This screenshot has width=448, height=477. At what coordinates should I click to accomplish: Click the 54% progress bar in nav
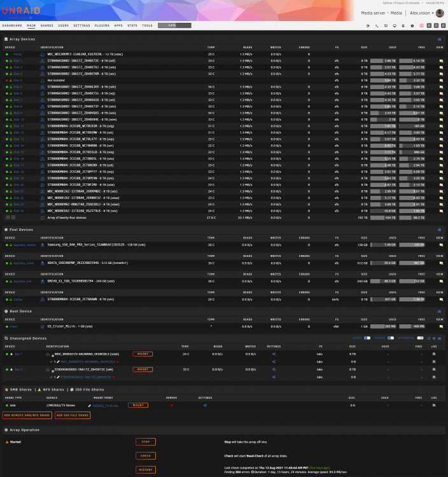pyautogui.click(x=174, y=25)
